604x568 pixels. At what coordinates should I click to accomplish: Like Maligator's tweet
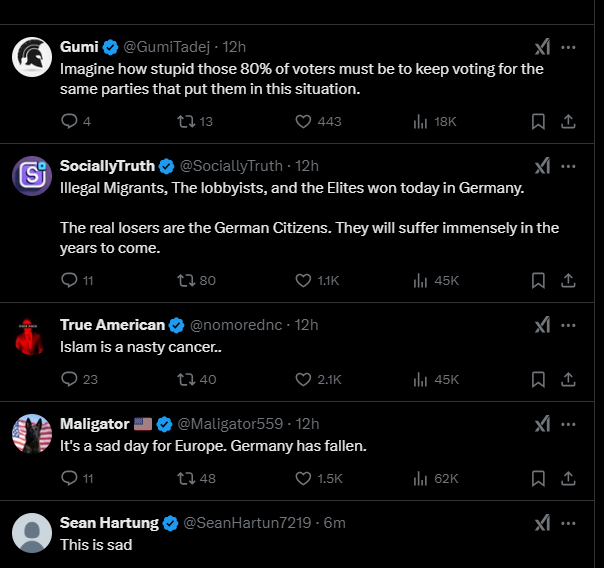[304, 478]
